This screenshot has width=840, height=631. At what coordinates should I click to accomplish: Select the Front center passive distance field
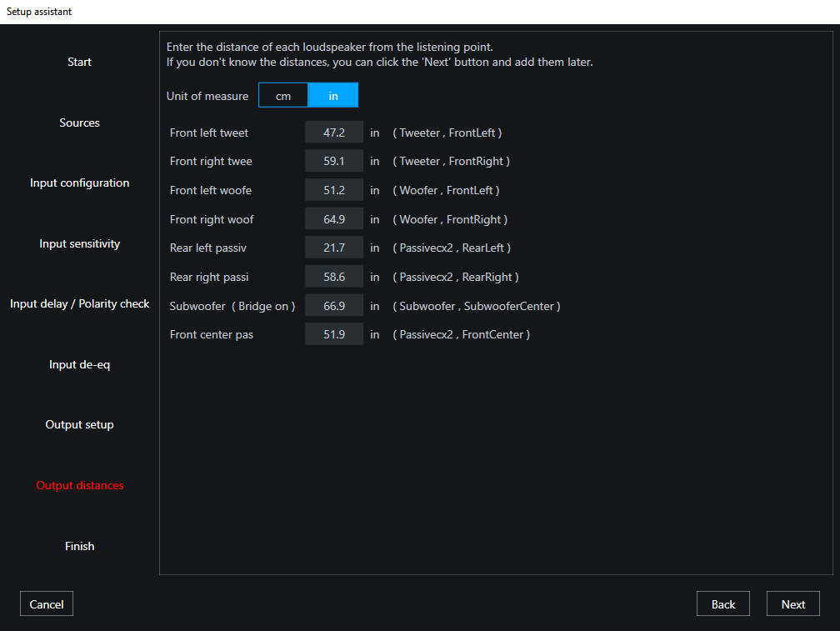click(x=333, y=334)
